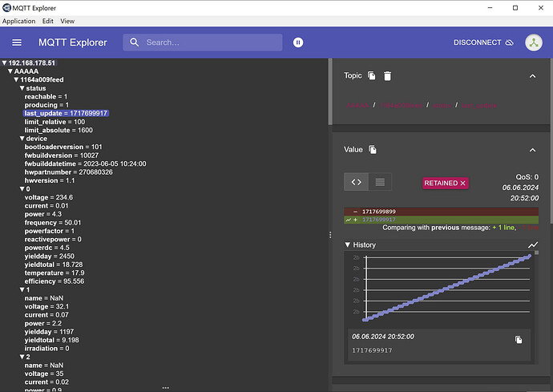The width and height of the screenshot is (553, 392).
Task: Select frequency = 50.01 topic
Action: coord(53,223)
